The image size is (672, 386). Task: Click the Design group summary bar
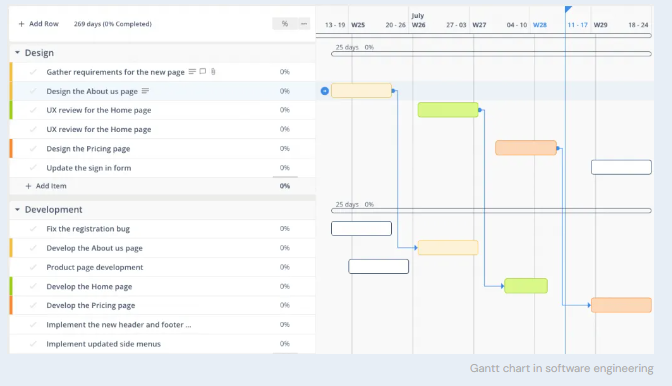(491, 54)
